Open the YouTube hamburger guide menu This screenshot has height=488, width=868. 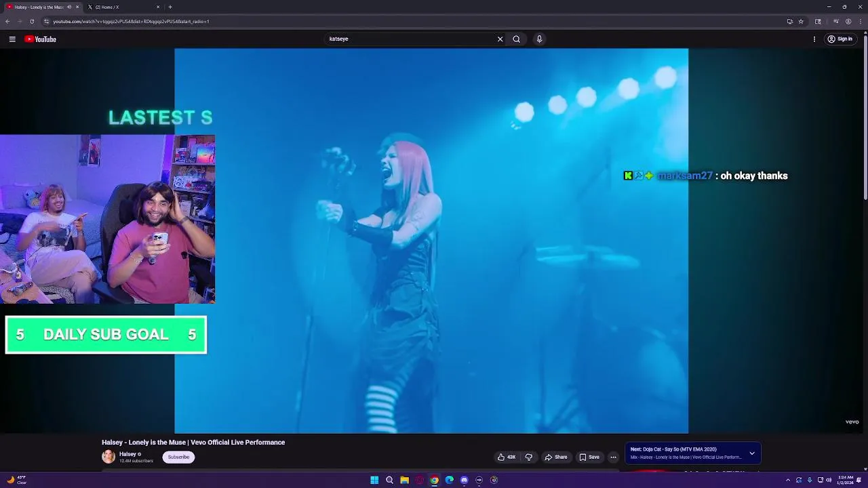[x=12, y=39]
